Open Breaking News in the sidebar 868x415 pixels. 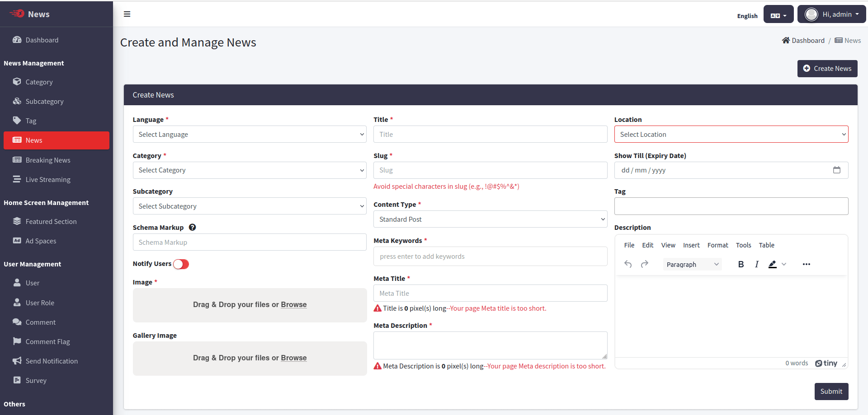(48, 160)
